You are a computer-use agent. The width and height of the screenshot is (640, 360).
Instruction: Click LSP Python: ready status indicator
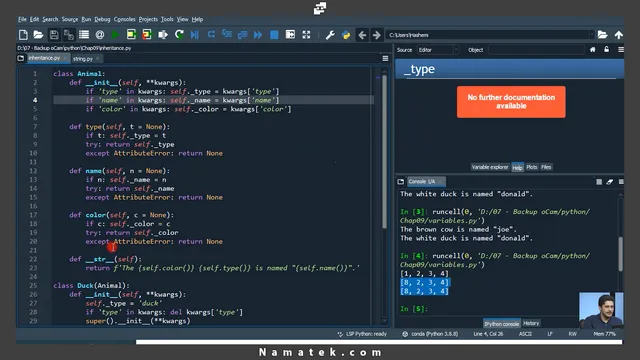pyautogui.click(x=362, y=334)
